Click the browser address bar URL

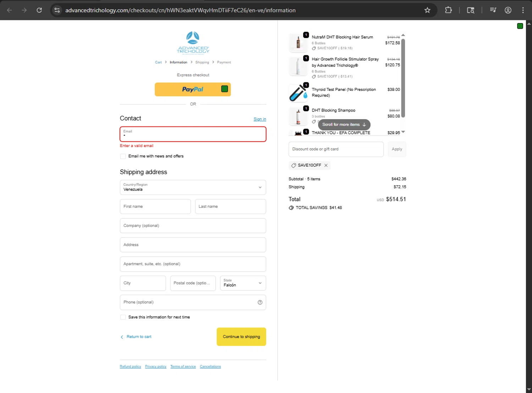click(180, 10)
